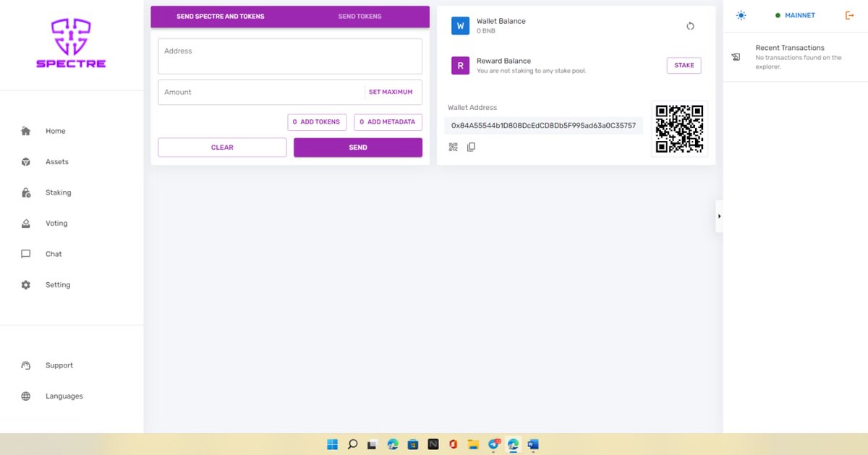Click the '0 BNB' wallet balance value
The image size is (868, 455).
click(x=486, y=31)
